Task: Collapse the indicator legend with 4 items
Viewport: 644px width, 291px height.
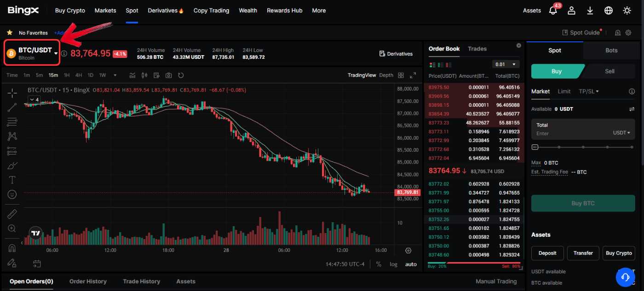Action: pyautogui.click(x=34, y=99)
